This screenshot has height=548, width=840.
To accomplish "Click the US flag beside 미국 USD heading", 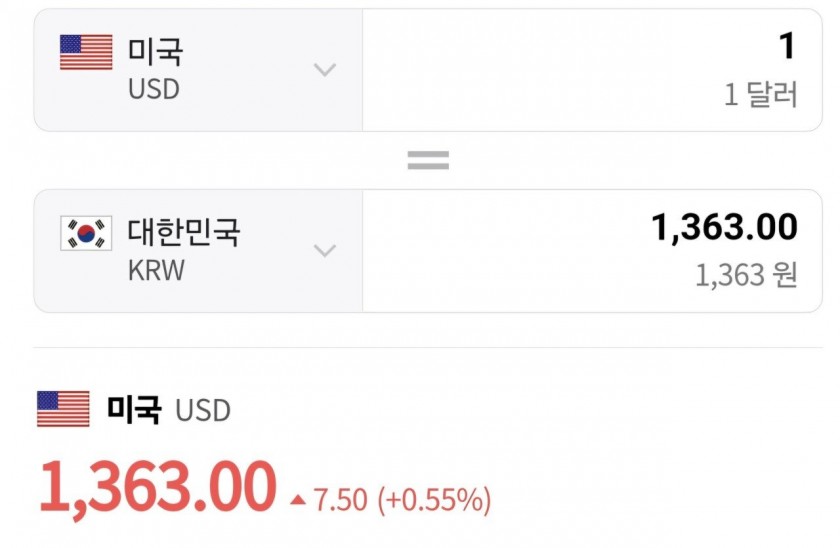I will pos(63,409).
